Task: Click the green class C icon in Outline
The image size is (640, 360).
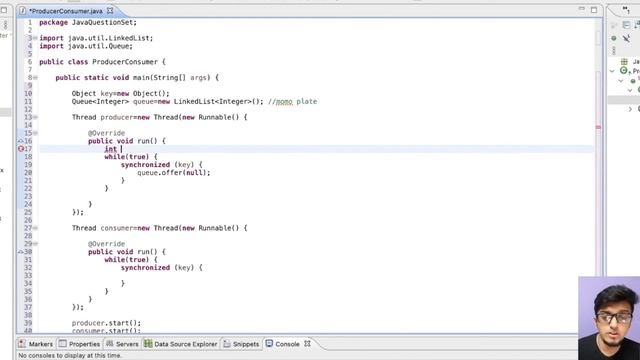Action: pos(623,71)
